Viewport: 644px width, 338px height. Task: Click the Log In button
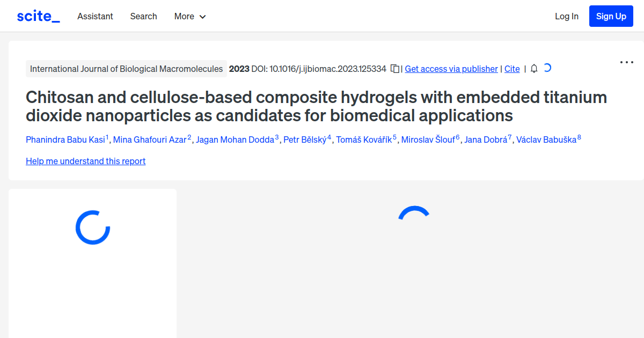(566, 16)
